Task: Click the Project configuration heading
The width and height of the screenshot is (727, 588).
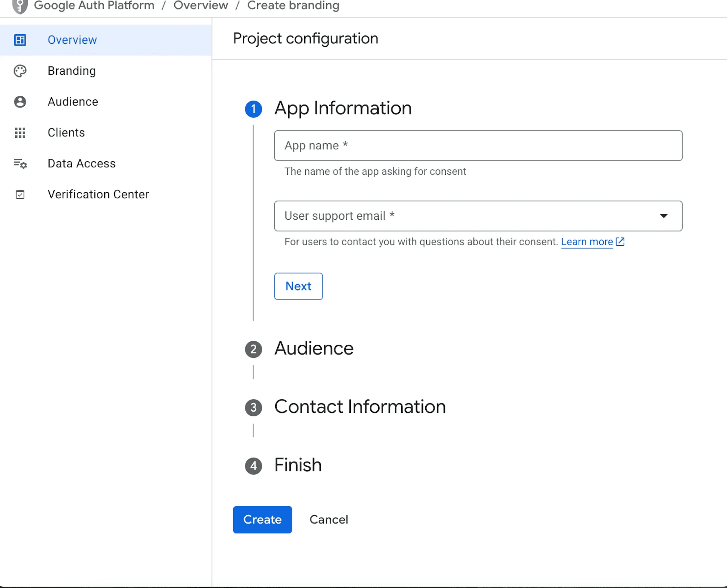Action: point(306,38)
